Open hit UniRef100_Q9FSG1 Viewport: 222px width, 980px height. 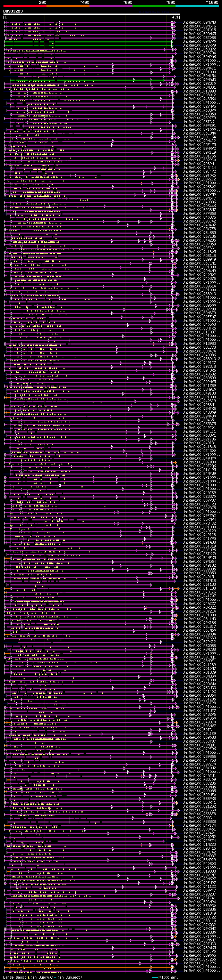(199, 248)
